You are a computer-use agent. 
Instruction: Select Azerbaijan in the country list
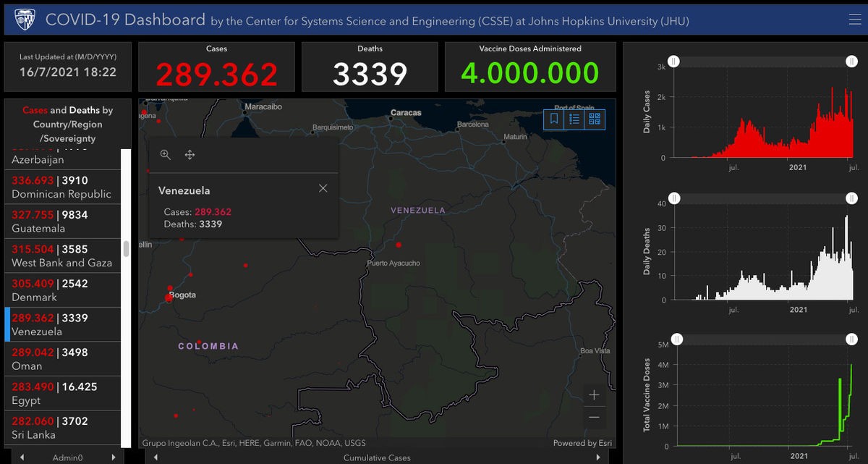click(x=62, y=159)
